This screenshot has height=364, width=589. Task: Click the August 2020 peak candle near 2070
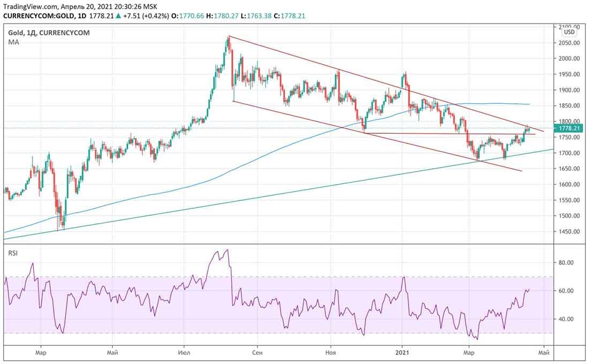click(x=228, y=43)
